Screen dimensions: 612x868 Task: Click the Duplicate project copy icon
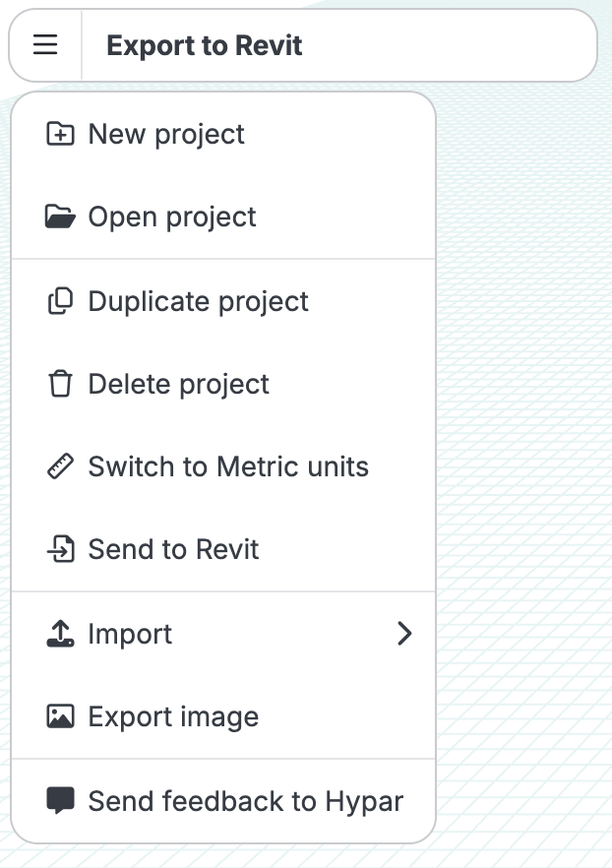click(60, 301)
